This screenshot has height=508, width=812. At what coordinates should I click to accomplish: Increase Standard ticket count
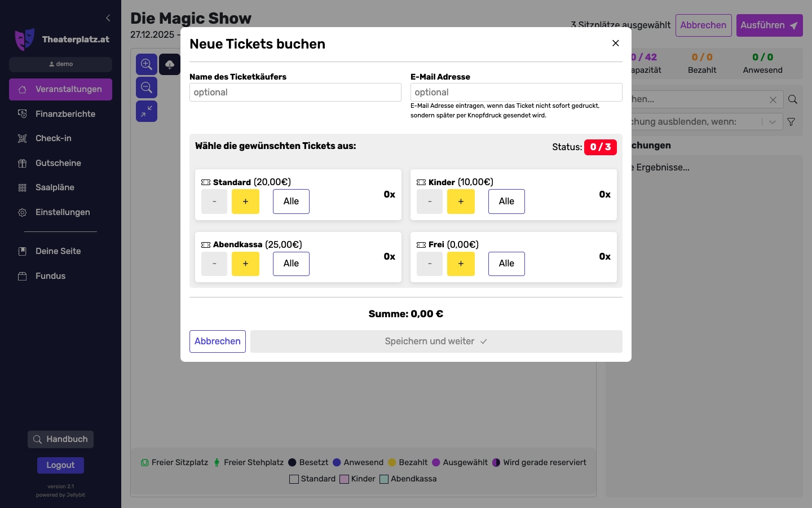coord(245,202)
